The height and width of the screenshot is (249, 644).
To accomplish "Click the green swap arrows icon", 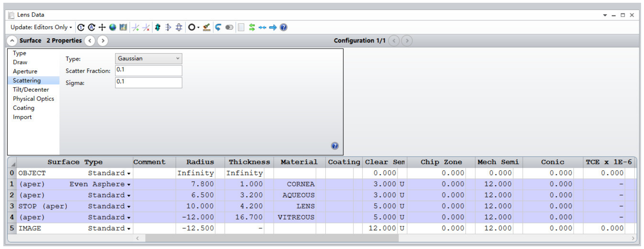I will [x=252, y=27].
